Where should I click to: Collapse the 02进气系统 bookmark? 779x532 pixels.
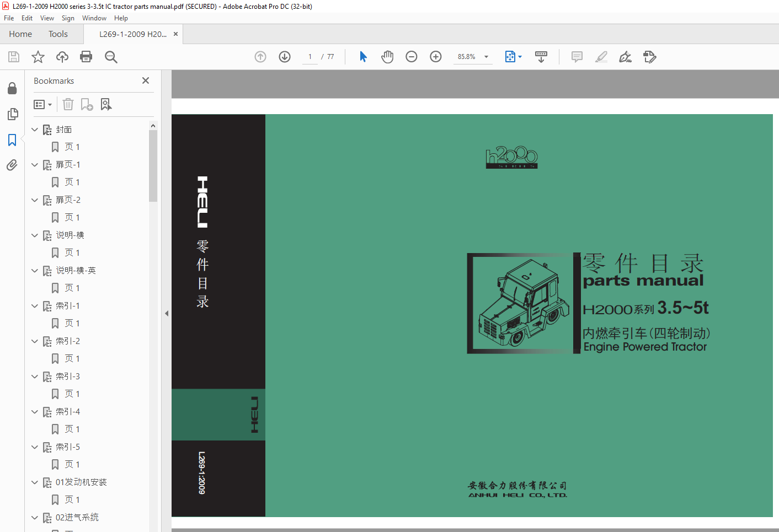pos(35,518)
